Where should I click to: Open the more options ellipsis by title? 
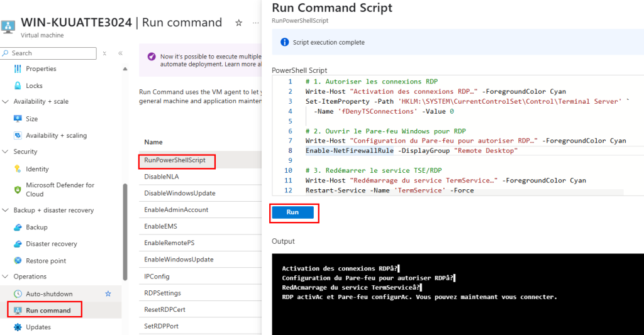(x=255, y=23)
